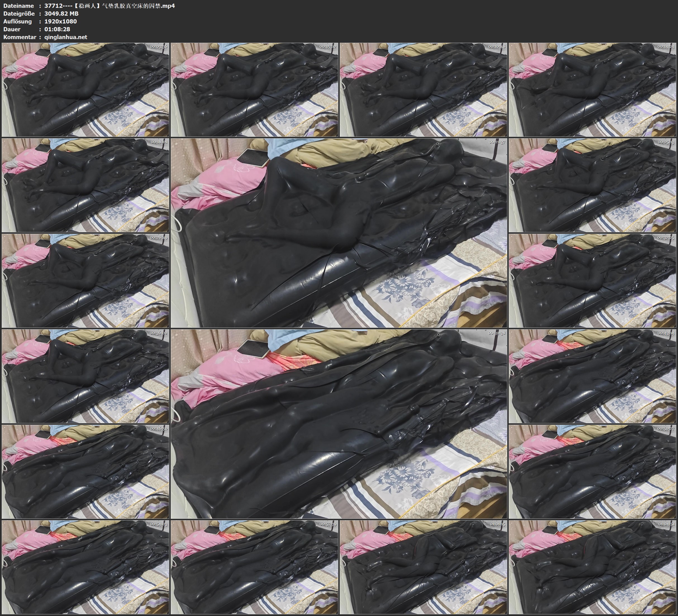
Task: Select the large frame at 00:39:38
Action: [x=339, y=424]
